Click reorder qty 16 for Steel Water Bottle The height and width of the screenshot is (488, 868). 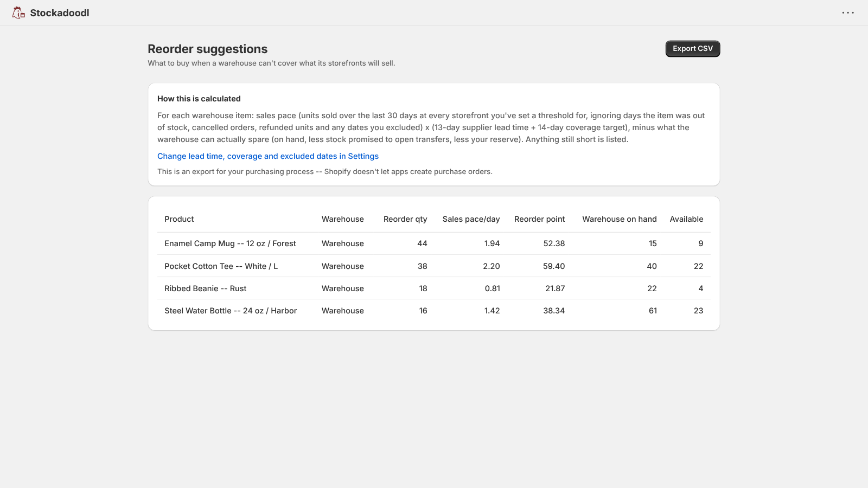tap(423, 311)
